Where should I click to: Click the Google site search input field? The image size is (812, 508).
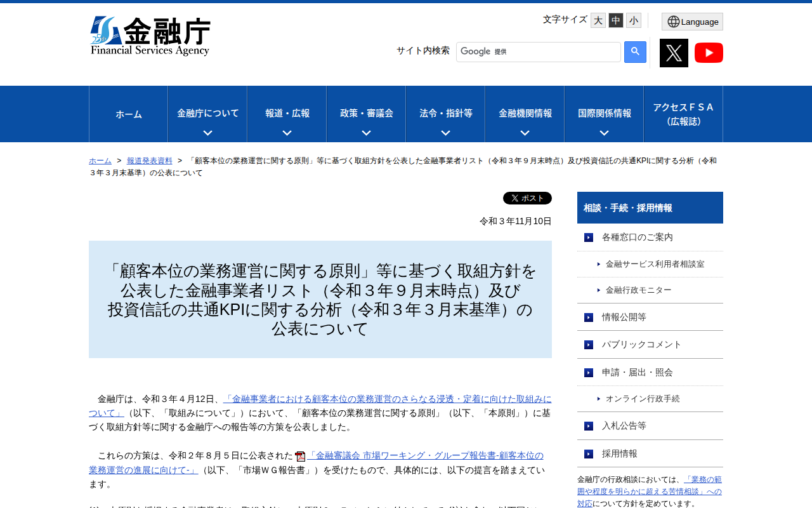539,52
